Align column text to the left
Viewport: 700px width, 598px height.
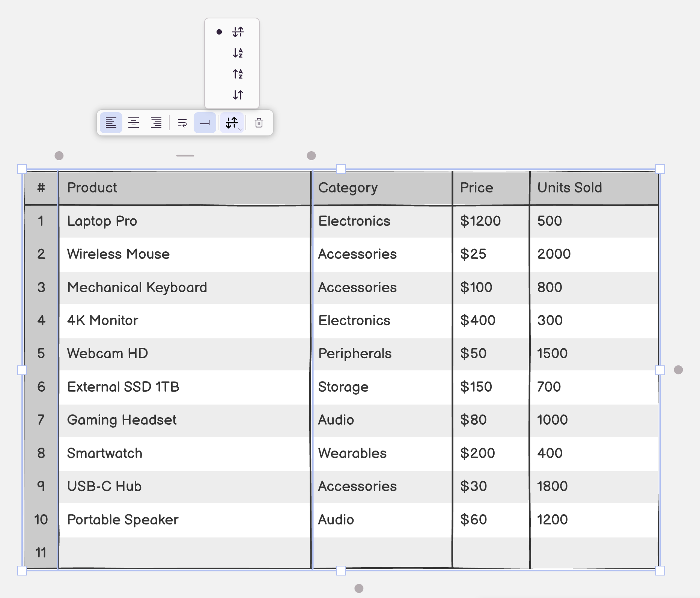[111, 123]
